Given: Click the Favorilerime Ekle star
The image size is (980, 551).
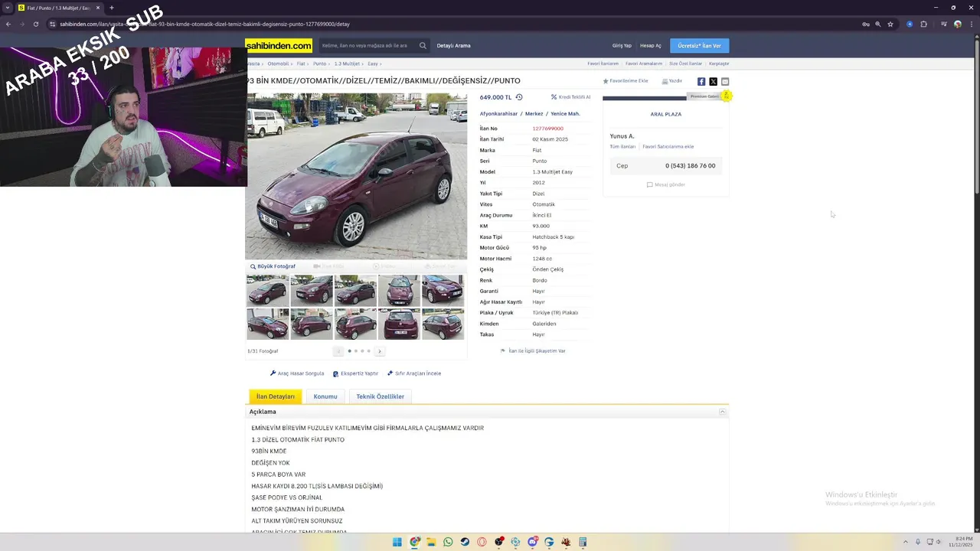Looking at the screenshot, I should click(x=605, y=81).
